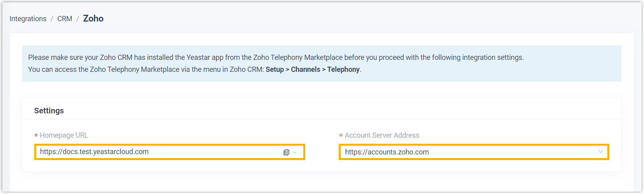Click the red asterisk beside Account Server Address
Image resolution: width=644 pixels, height=194 pixels.
(341, 136)
